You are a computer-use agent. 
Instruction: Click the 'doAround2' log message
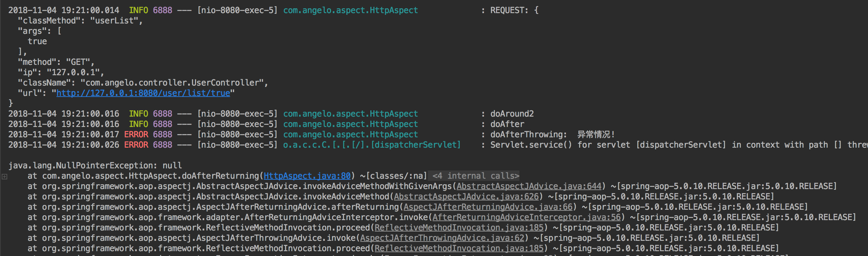click(512, 114)
